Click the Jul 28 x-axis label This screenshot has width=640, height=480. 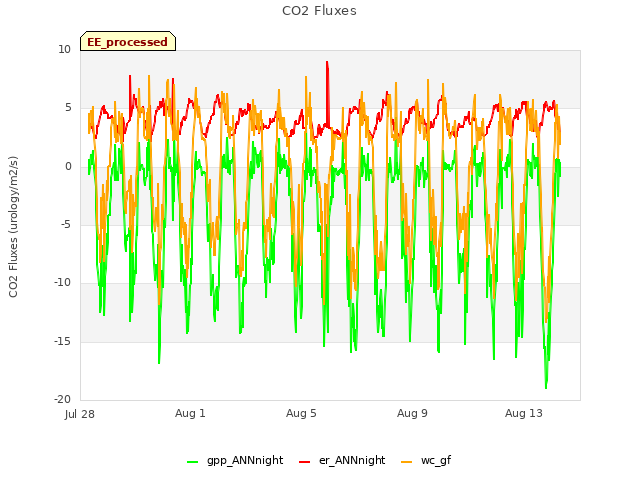[80, 414]
